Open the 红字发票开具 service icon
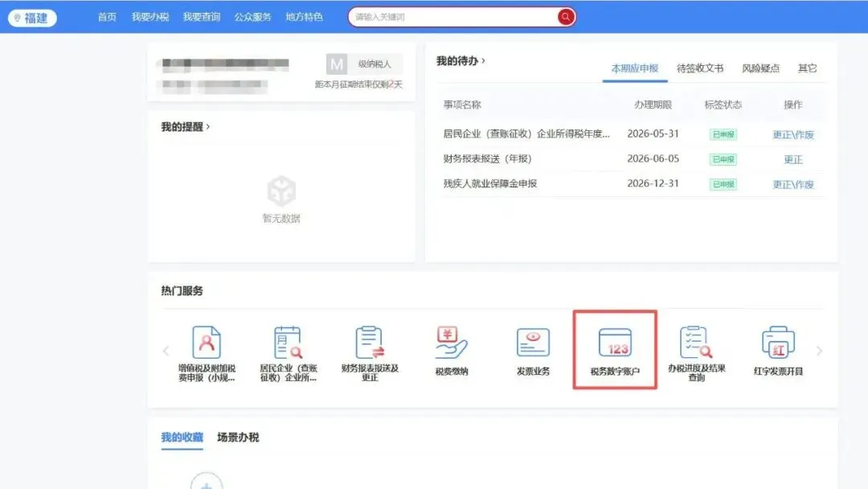Viewport: 868px width, 489px height. click(x=778, y=351)
